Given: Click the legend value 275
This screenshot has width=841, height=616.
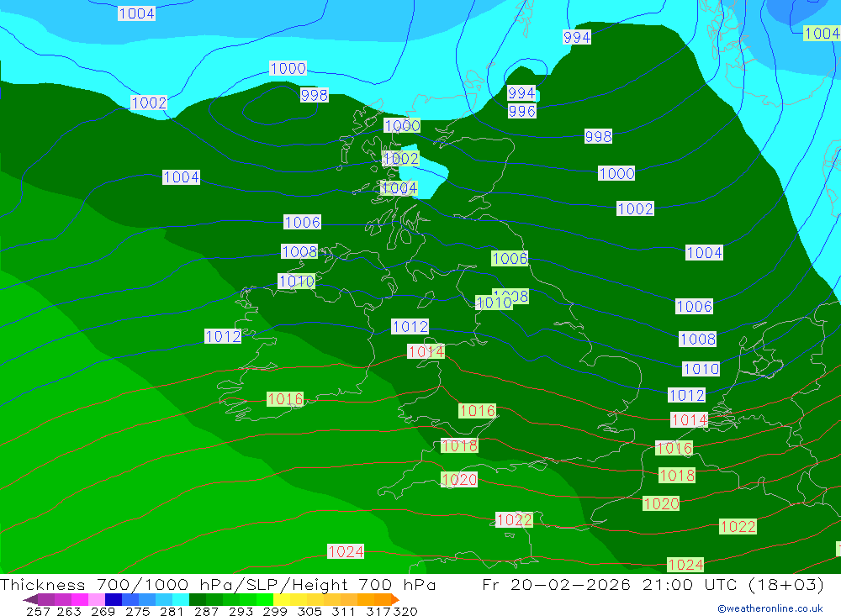Looking at the screenshot, I should click(137, 612).
